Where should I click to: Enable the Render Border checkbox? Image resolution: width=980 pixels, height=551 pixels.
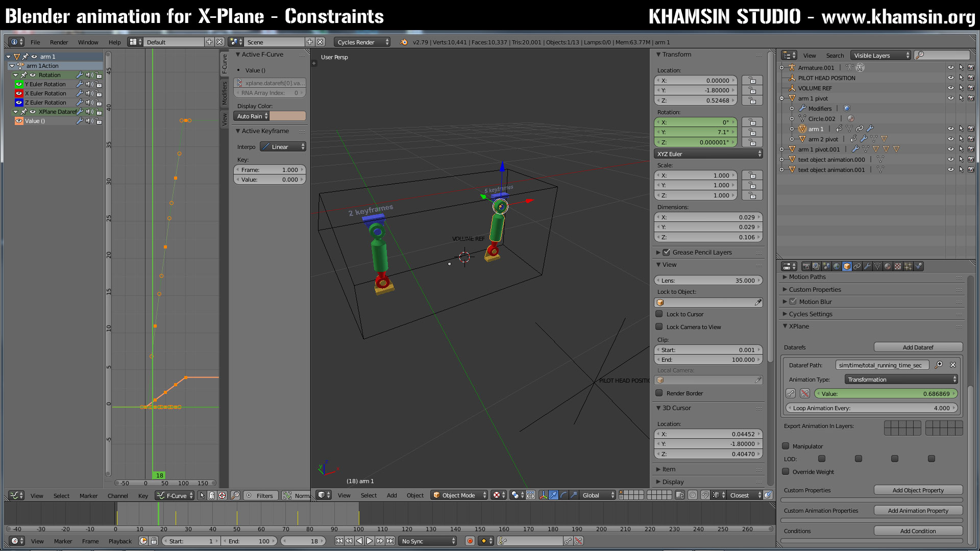(x=659, y=393)
